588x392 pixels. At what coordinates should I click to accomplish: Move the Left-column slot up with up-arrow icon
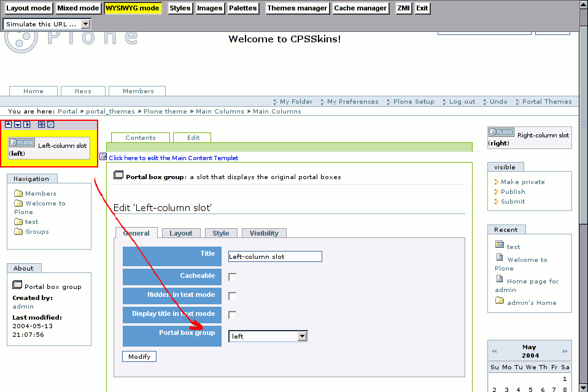8,125
